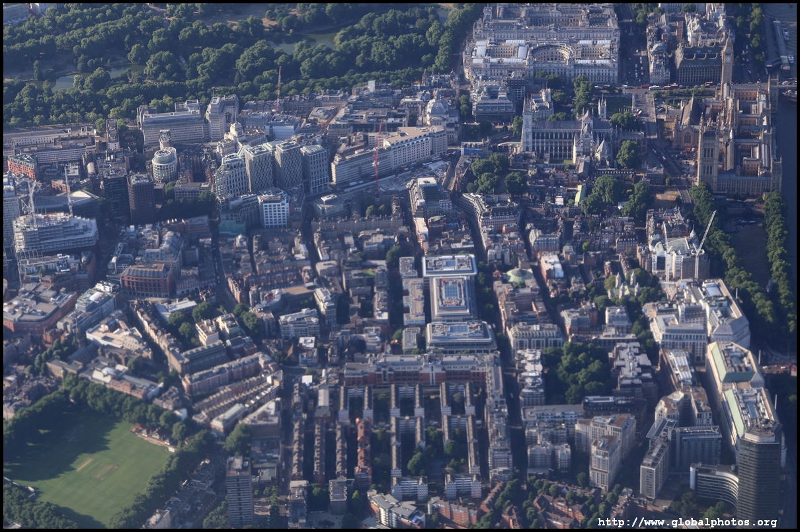Viewport: 800px width, 532px height.
Task: Select the round cylindrical building on left
Action: coord(165,164)
